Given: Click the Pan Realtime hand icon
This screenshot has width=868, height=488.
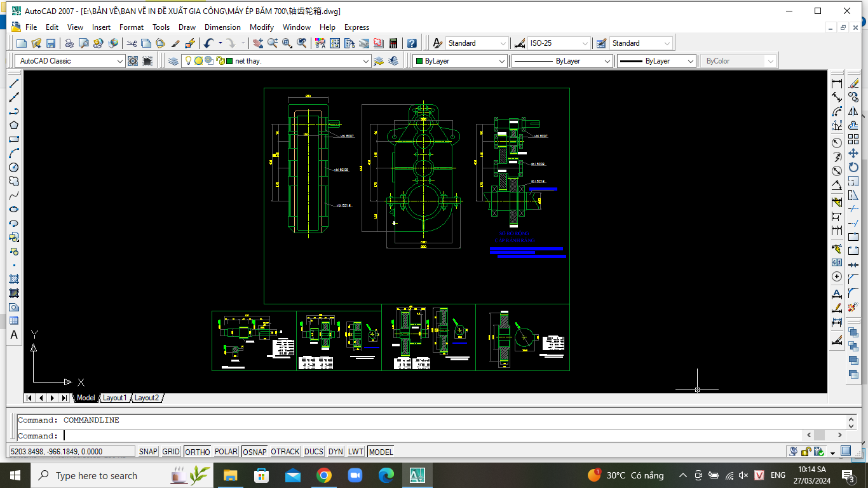Looking at the screenshot, I should click(258, 43).
